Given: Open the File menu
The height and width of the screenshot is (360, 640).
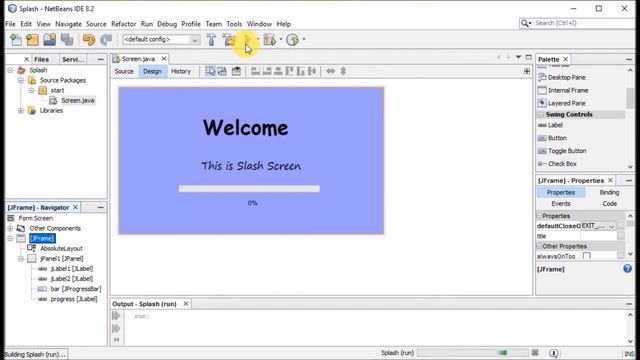Looking at the screenshot, I should 10,24.
